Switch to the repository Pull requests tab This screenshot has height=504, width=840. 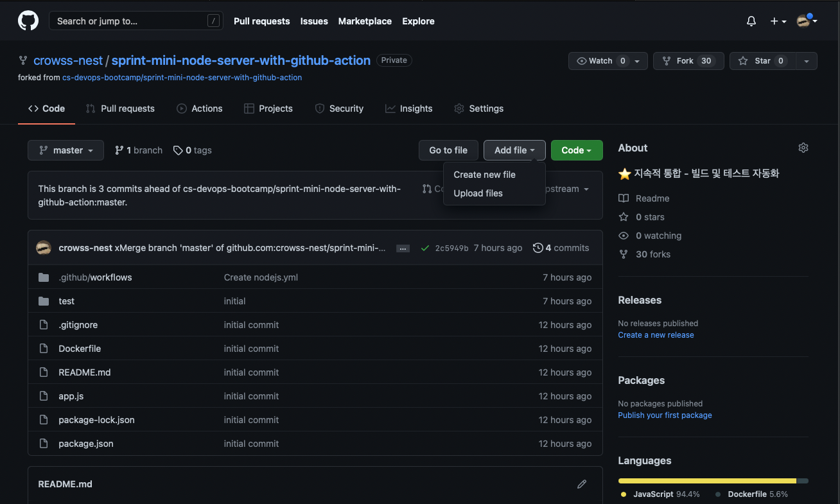tap(120, 109)
